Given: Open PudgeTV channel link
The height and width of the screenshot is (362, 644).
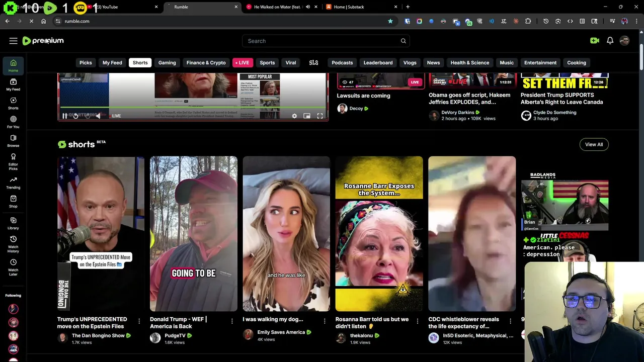Looking at the screenshot, I should point(175,335).
